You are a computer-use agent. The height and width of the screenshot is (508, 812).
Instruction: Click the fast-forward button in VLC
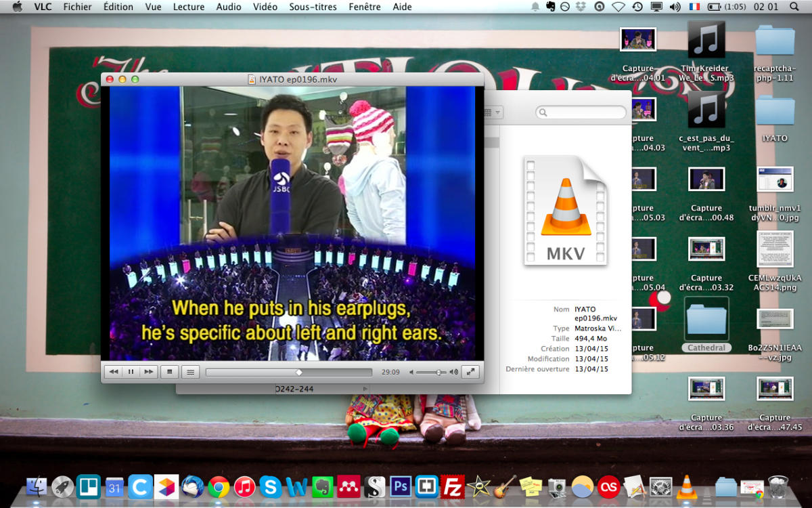pyautogui.click(x=148, y=372)
